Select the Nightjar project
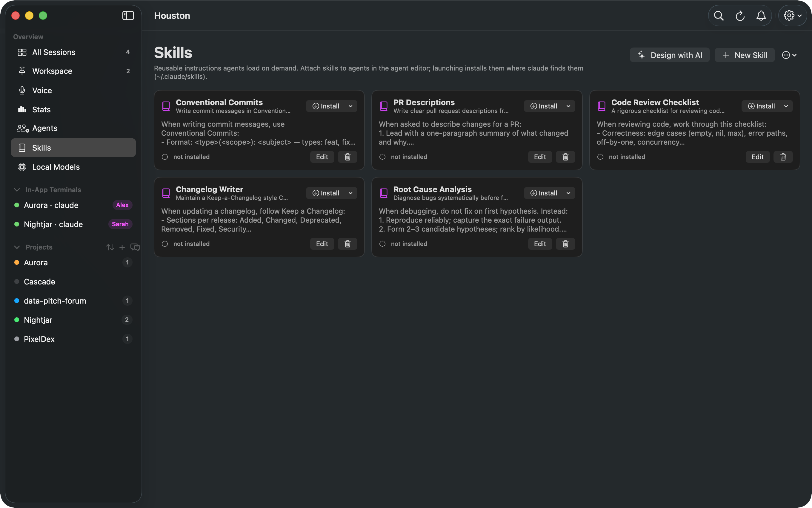The image size is (812, 508). [73, 320]
